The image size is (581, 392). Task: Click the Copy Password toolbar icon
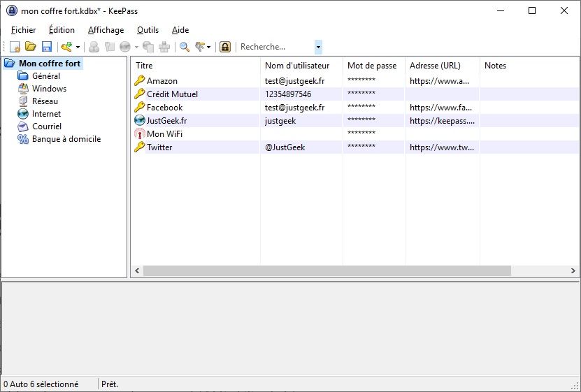click(110, 47)
